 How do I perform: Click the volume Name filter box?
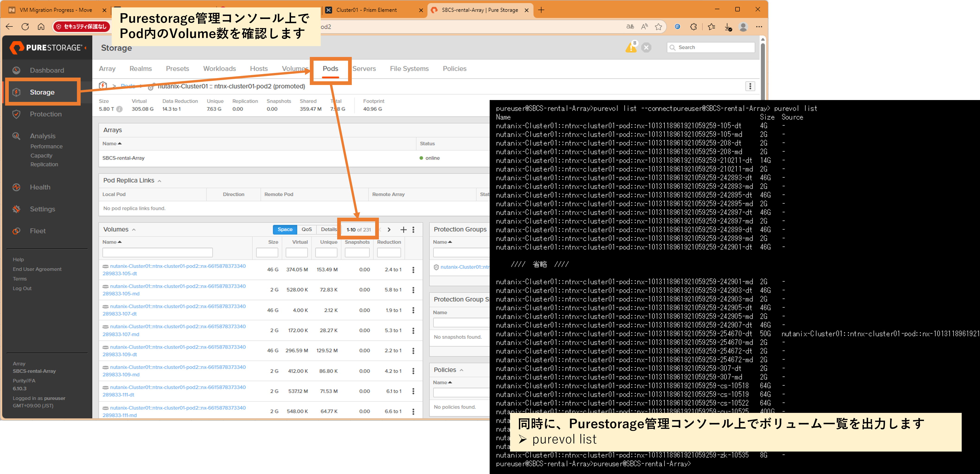158,252
